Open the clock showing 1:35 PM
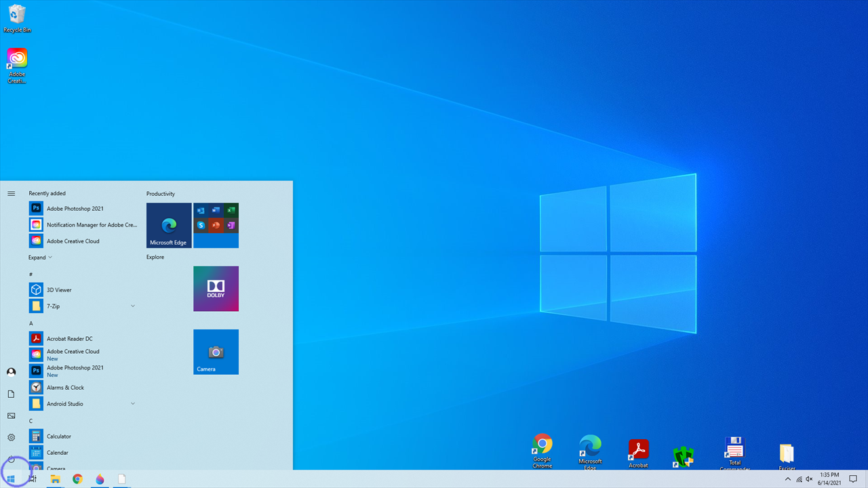 click(x=829, y=479)
